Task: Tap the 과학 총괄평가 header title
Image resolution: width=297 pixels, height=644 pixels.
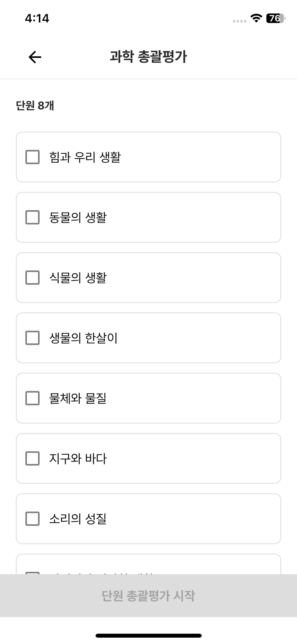Action: point(148,57)
